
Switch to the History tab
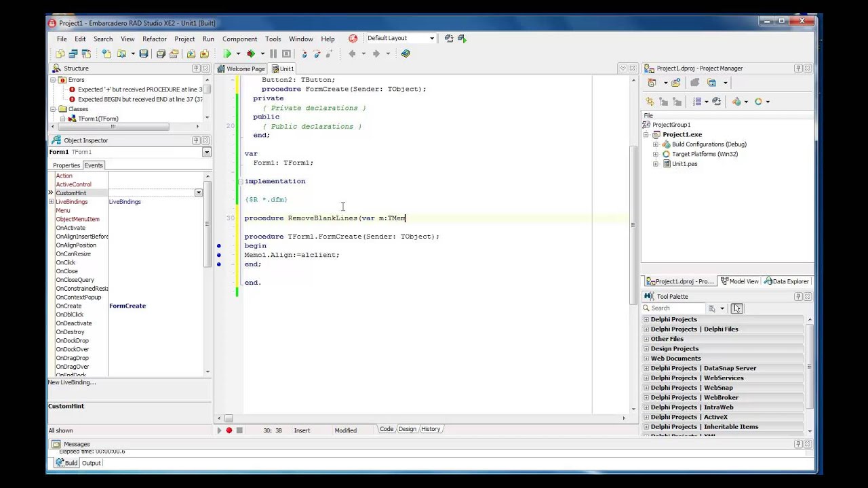pyautogui.click(x=431, y=429)
